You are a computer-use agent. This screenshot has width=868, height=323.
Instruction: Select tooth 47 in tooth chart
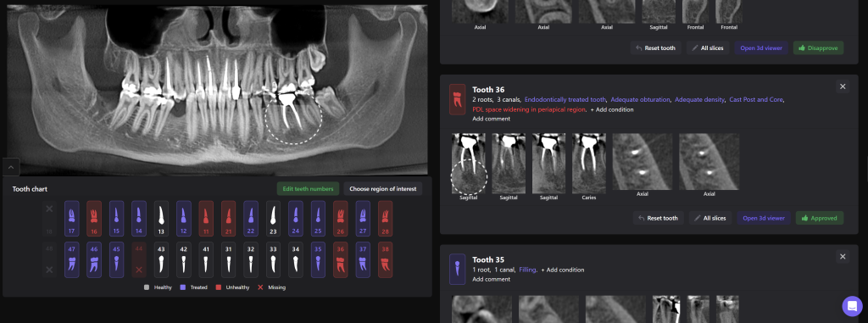pyautogui.click(x=72, y=259)
